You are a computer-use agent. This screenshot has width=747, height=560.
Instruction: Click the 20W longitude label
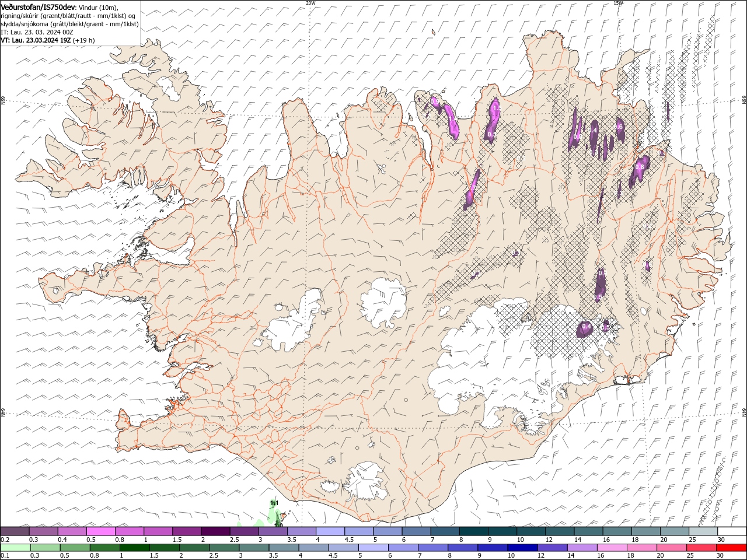(x=310, y=3)
